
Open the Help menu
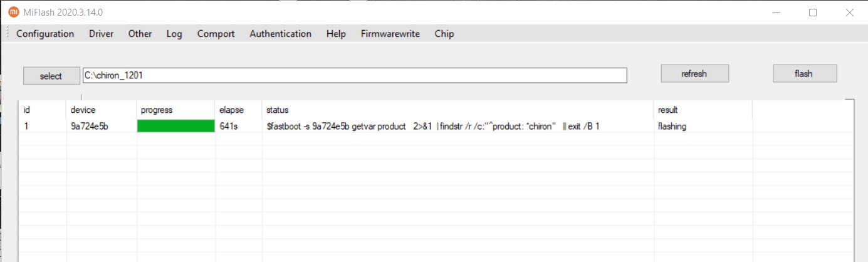[336, 34]
